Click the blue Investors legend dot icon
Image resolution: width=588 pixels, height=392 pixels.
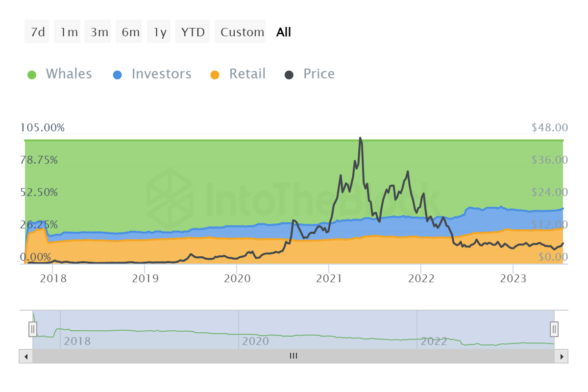coord(118,73)
